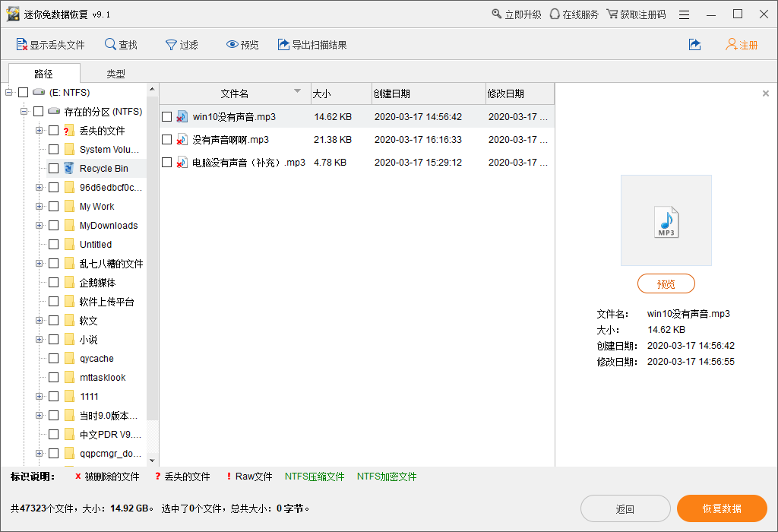Click the 存在的分区 partition drive icon
This screenshot has width=778, height=532.
54,111
